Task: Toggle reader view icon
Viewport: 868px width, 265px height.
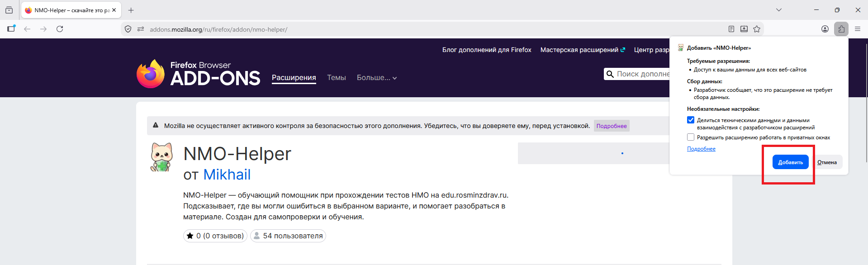Action: [x=731, y=29]
